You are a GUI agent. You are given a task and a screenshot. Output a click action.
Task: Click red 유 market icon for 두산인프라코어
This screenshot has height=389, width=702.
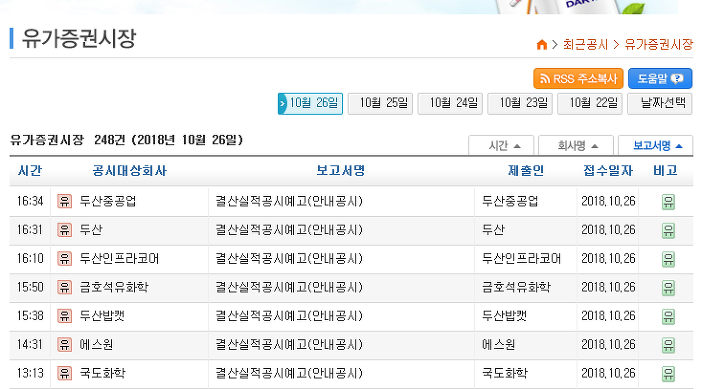coord(64,259)
